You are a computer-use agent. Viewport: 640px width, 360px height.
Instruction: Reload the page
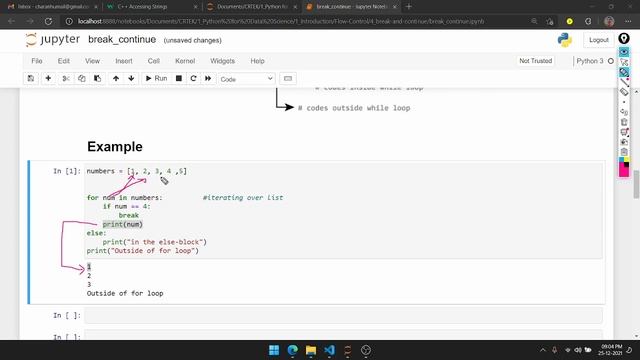[48, 21]
